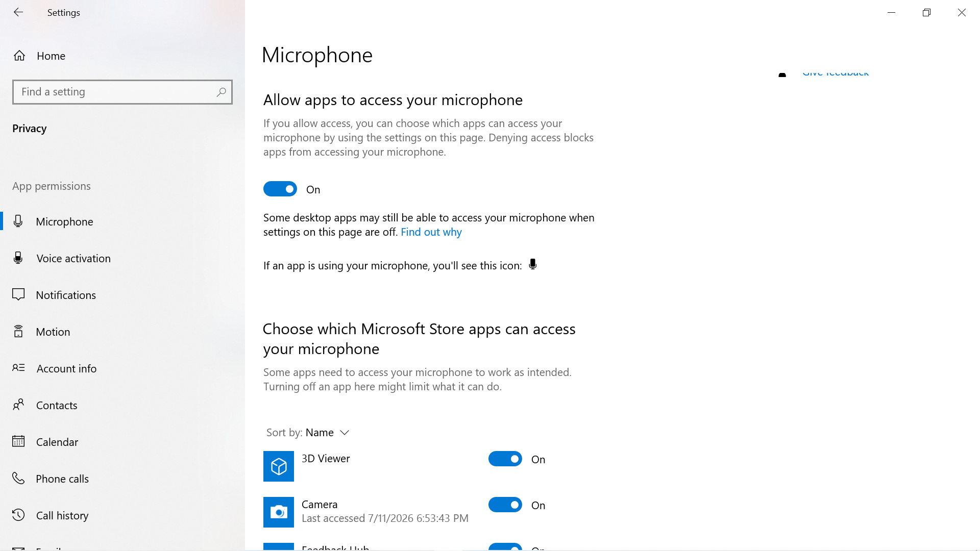980x551 pixels.
Task: Go to Home settings label
Action: [x=51, y=56]
